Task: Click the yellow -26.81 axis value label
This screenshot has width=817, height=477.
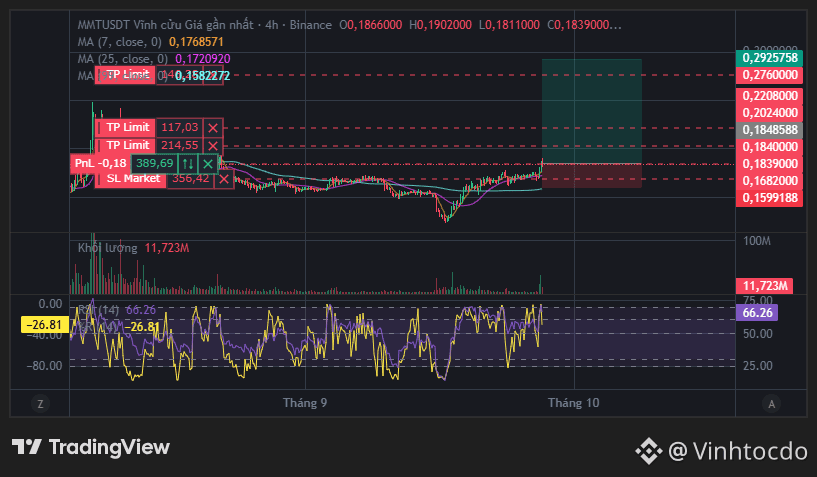Action: [x=44, y=325]
